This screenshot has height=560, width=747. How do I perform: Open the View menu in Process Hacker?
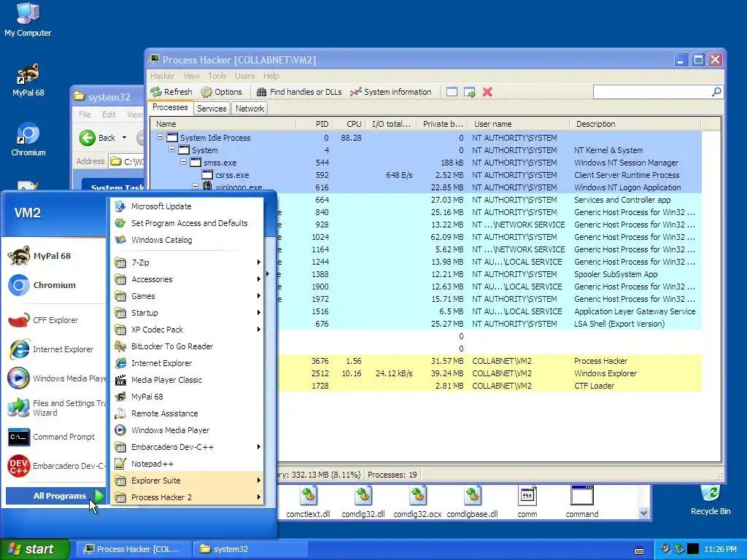(x=191, y=76)
